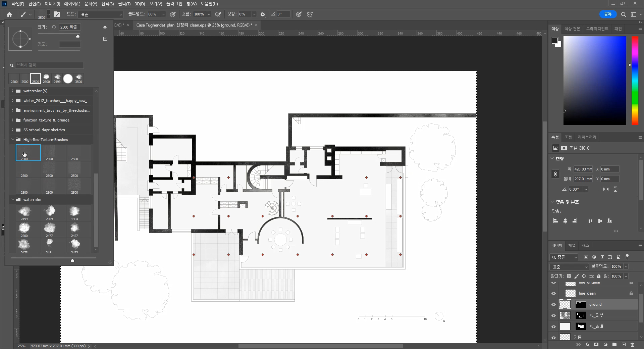
Task: Open the 파일(F) menu
Action: coord(18,4)
